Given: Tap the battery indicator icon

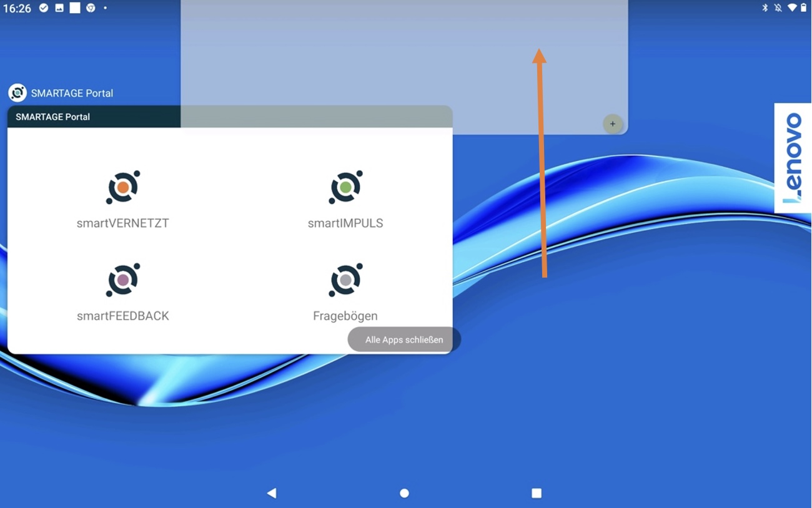Looking at the screenshot, I should coord(804,7).
